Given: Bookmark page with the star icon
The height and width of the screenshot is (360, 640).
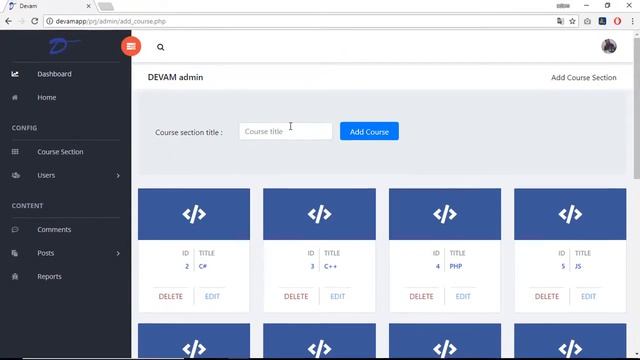Looking at the screenshot, I should tap(572, 21).
